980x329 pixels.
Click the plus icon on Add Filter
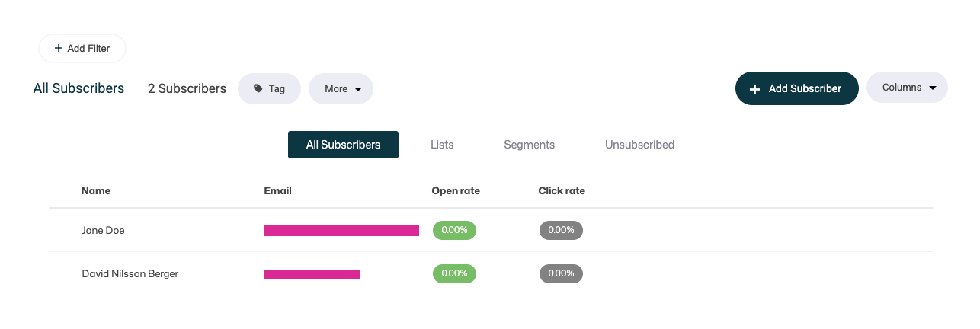point(58,48)
